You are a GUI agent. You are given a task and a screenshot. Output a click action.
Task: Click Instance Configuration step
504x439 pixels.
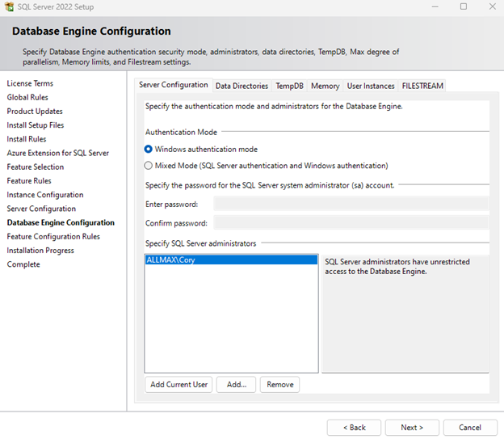[x=45, y=195]
